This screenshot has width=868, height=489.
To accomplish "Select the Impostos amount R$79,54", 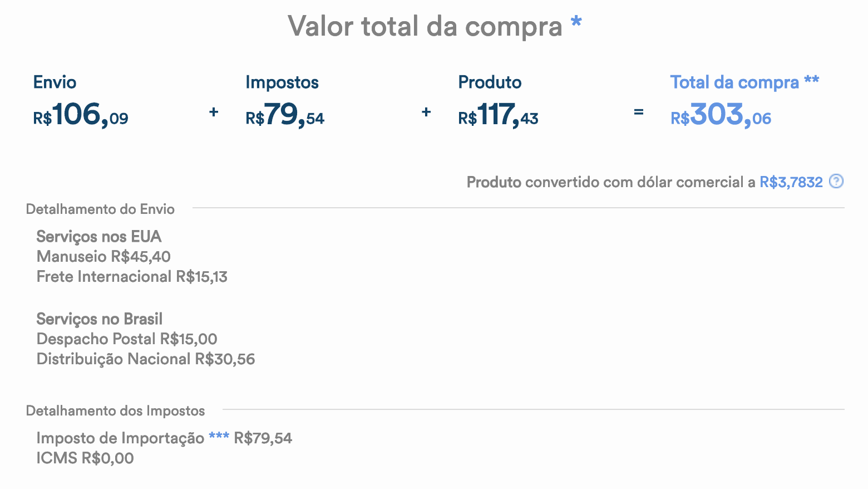I will click(x=285, y=115).
